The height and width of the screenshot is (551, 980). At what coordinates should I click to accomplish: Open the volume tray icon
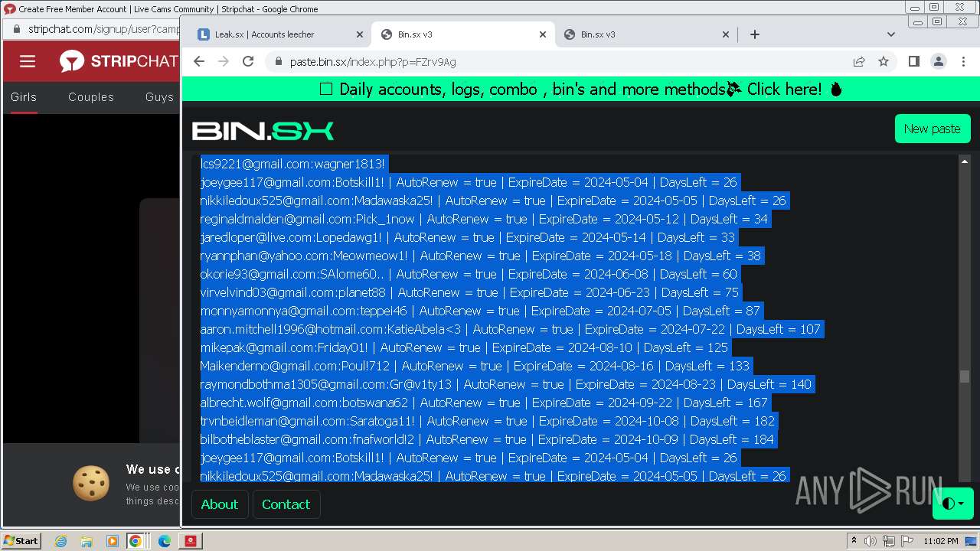[871, 541]
